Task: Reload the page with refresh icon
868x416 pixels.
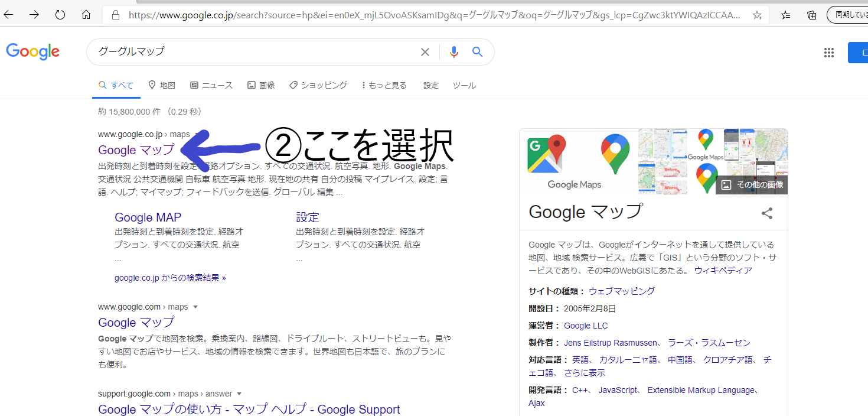Action: click(60, 15)
